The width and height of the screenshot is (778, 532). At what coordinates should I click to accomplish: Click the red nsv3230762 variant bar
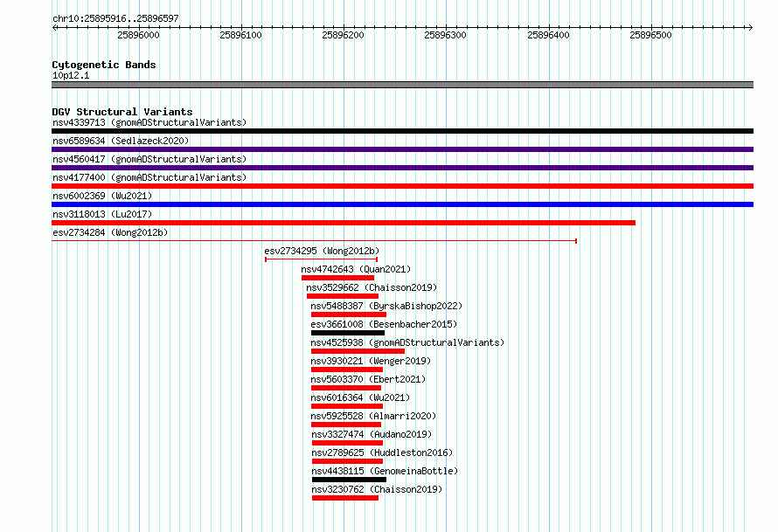click(x=345, y=498)
